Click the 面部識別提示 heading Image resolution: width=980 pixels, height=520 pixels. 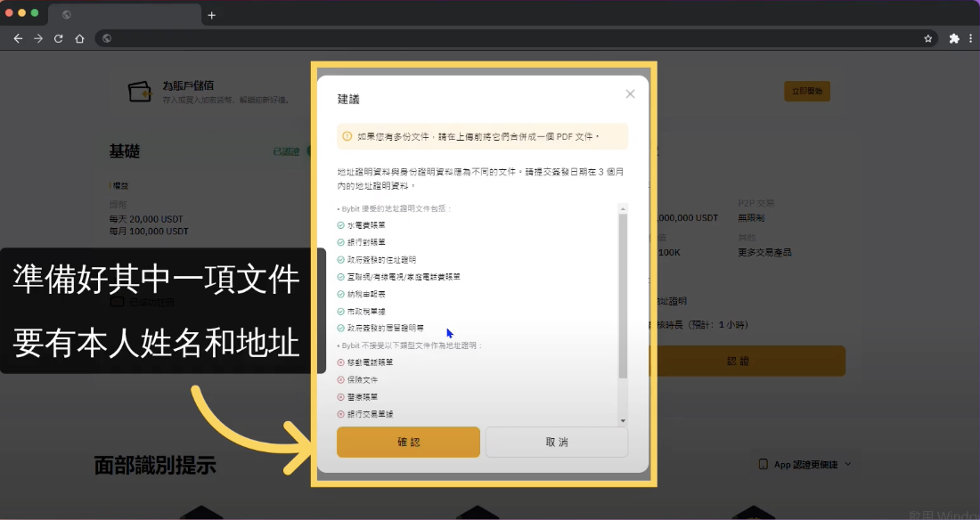pos(155,466)
